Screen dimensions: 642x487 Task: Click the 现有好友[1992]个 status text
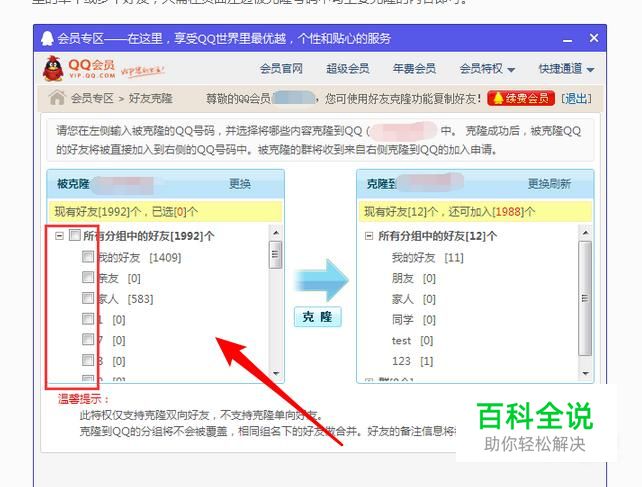click(x=98, y=212)
